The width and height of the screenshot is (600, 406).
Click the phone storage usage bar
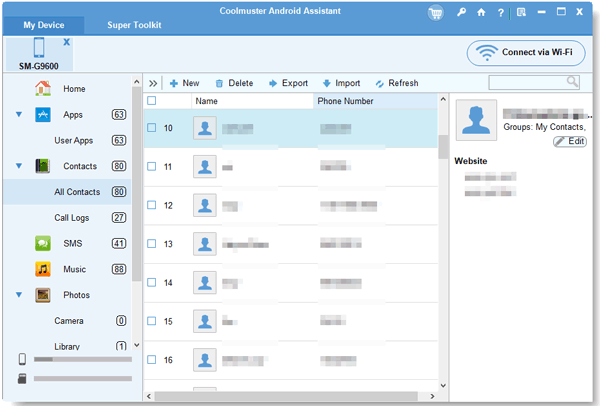83,359
